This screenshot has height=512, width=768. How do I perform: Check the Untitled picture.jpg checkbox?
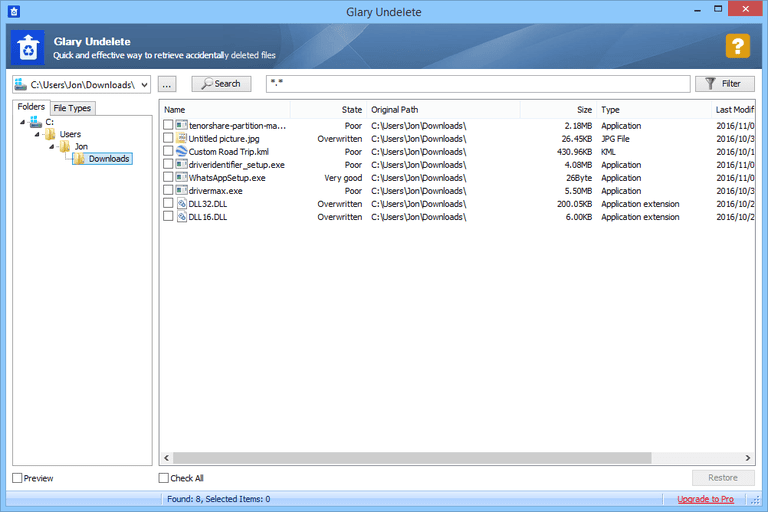(168, 138)
